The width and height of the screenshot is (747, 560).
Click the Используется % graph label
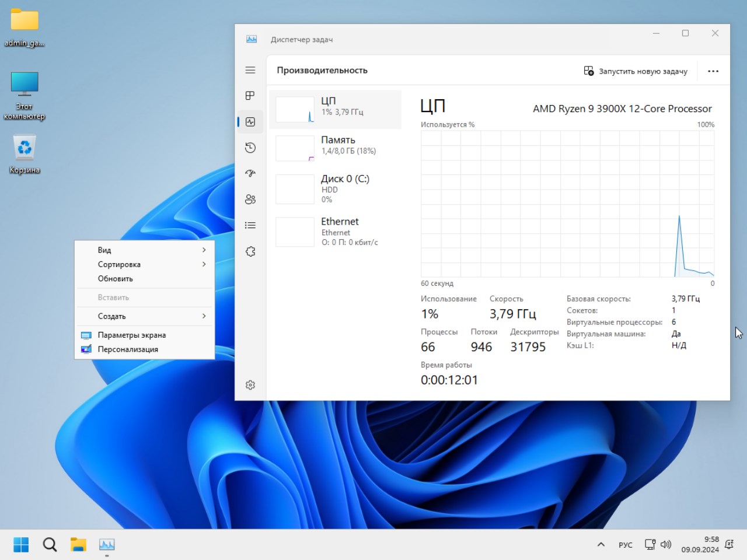tap(448, 124)
